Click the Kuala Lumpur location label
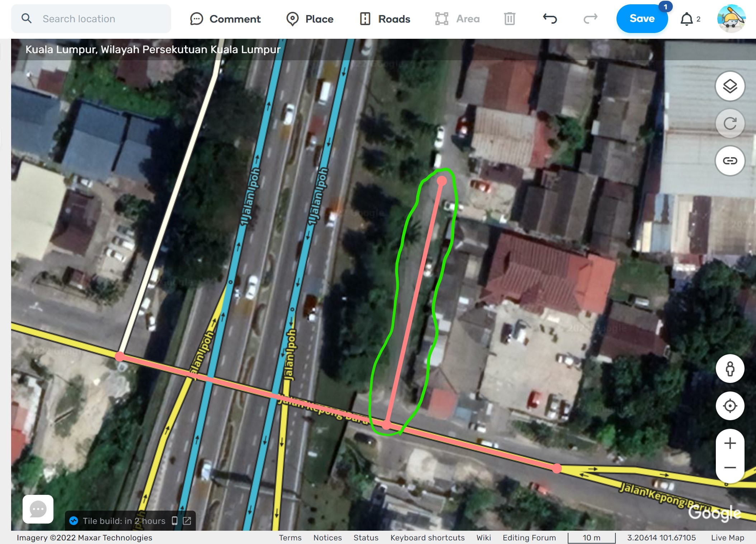Screen dimensions: 756x544 (x=153, y=49)
